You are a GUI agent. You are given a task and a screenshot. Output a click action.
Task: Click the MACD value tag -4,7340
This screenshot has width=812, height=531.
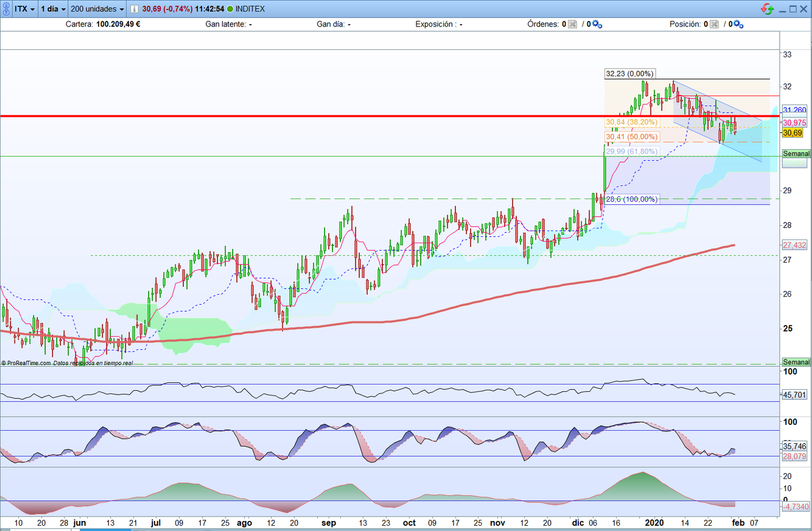point(796,507)
